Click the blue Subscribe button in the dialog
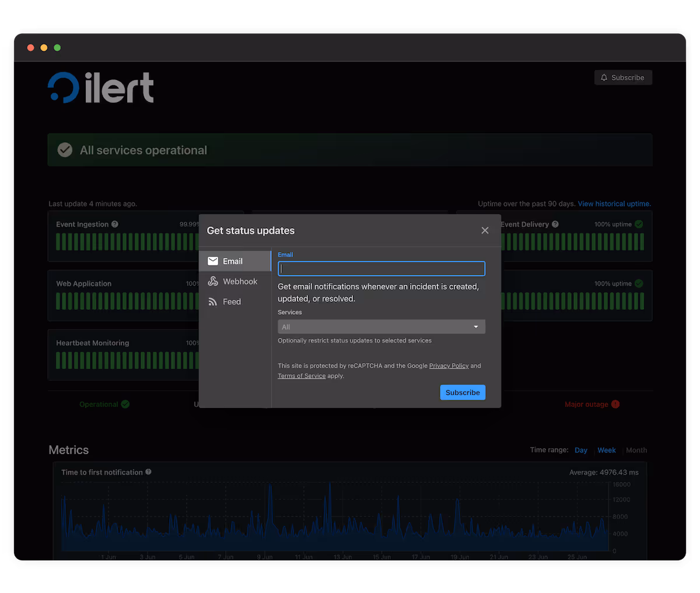This screenshot has width=700, height=593. [462, 392]
